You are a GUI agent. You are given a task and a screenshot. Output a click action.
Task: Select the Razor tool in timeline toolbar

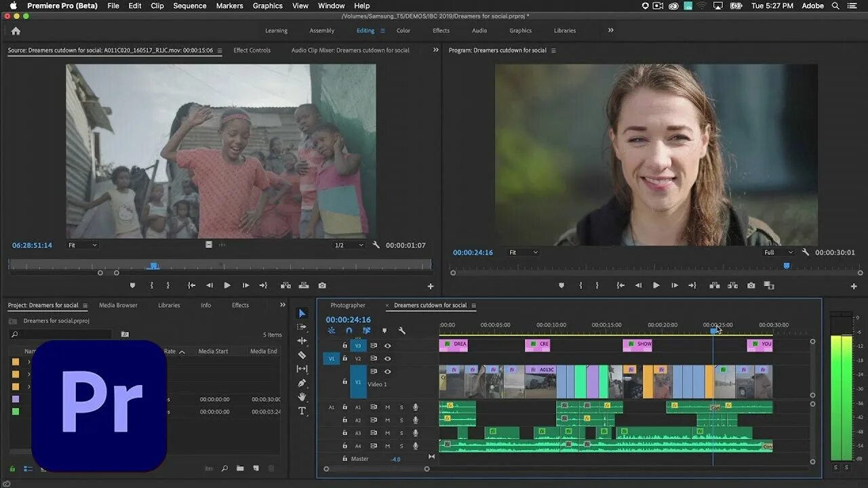[x=302, y=355]
